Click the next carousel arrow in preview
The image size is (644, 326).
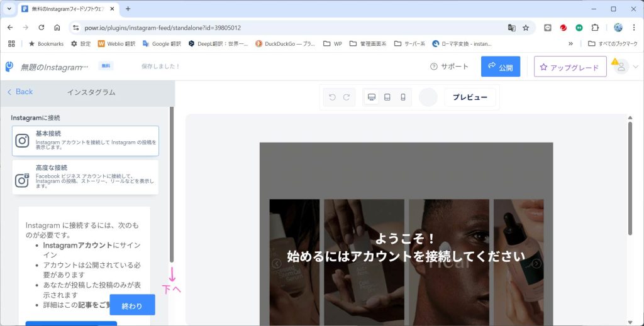536,263
